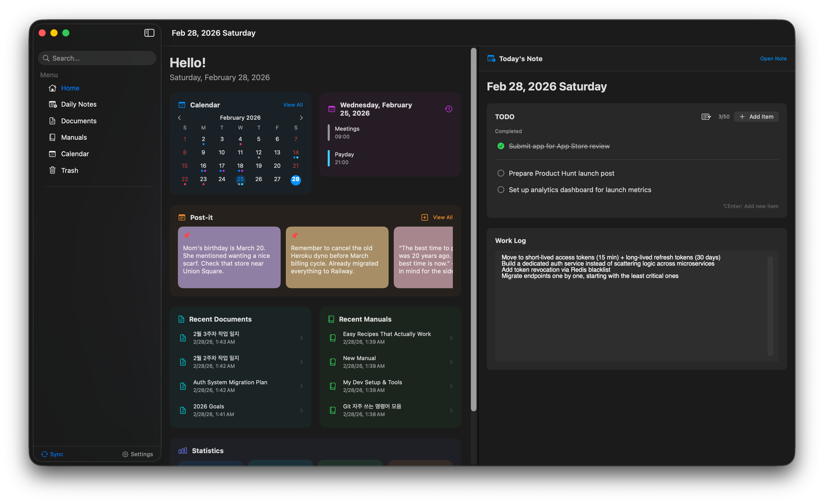Check off Prepare Product Hunt launch post
824x504 pixels.
pos(501,173)
